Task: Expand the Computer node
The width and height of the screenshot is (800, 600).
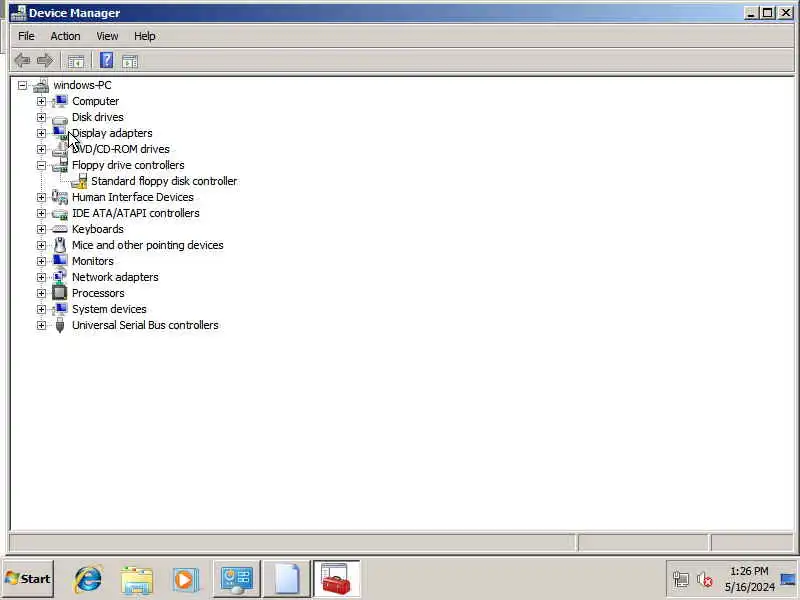Action: [41, 102]
